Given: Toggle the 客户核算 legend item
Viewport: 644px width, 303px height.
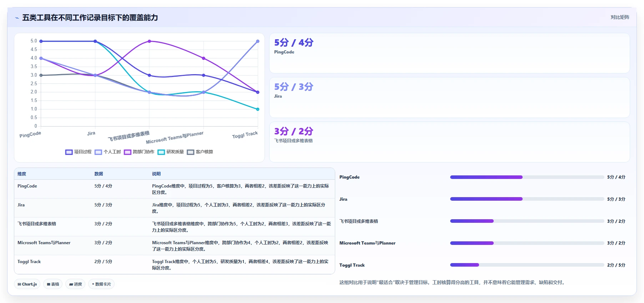Looking at the screenshot, I should pyautogui.click(x=200, y=152).
